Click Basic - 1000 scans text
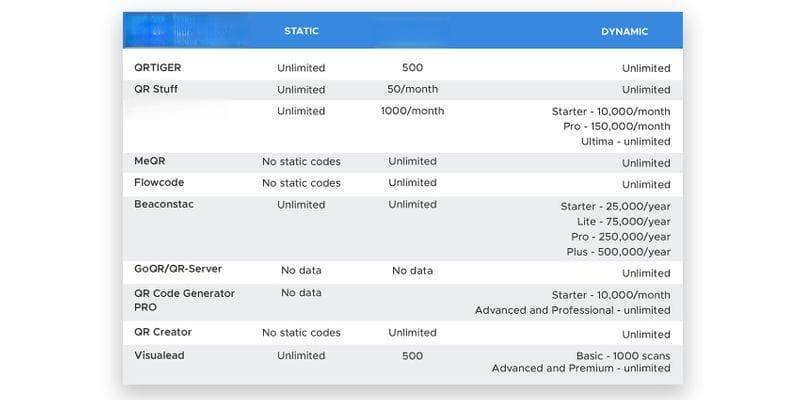The image size is (800, 400). click(623, 356)
